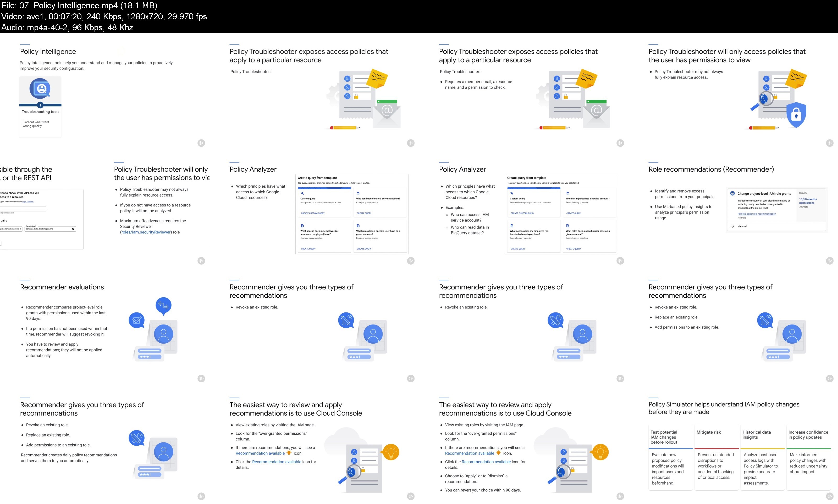
Task: Click the Troubleshooting tools label
Action: coord(40,112)
